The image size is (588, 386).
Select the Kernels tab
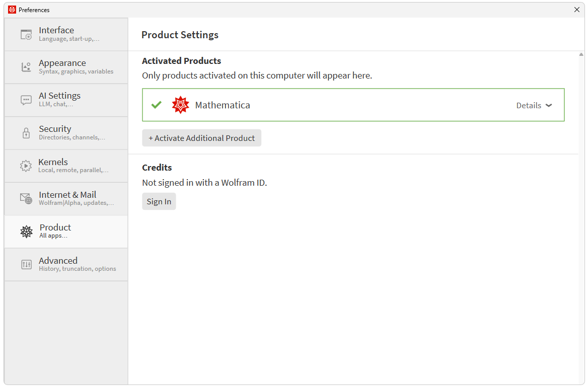point(66,166)
